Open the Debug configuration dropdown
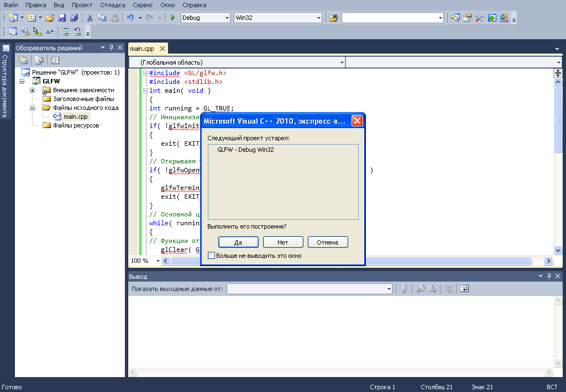Image resolution: width=566 pixels, height=392 pixels. pyautogui.click(x=227, y=18)
